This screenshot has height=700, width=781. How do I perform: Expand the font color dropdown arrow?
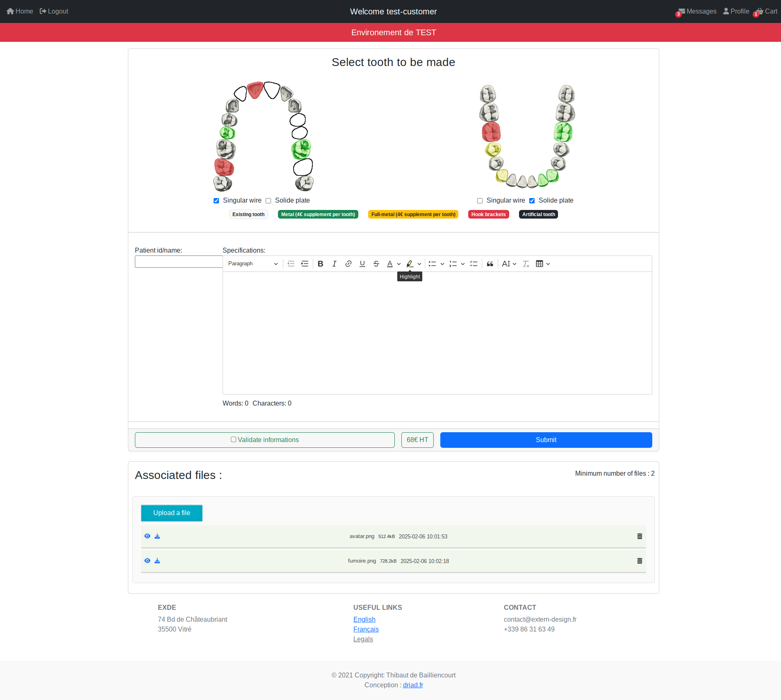pos(399,264)
